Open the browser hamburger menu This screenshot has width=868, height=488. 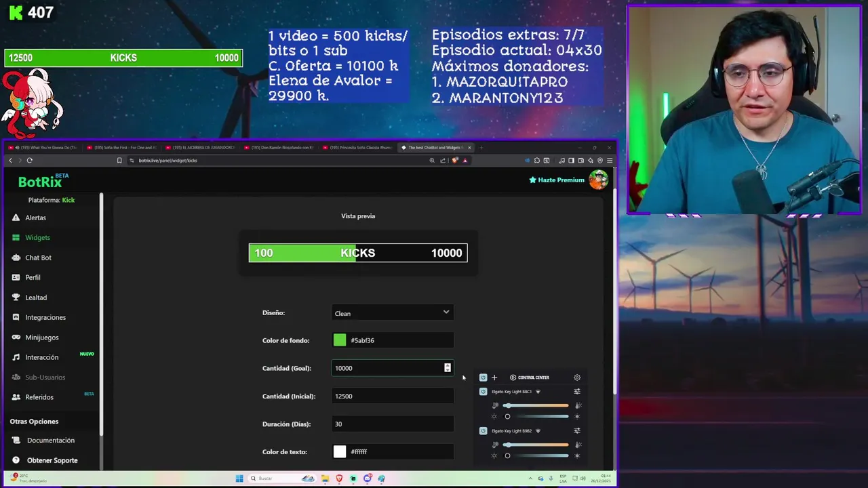(x=610, y=161)
